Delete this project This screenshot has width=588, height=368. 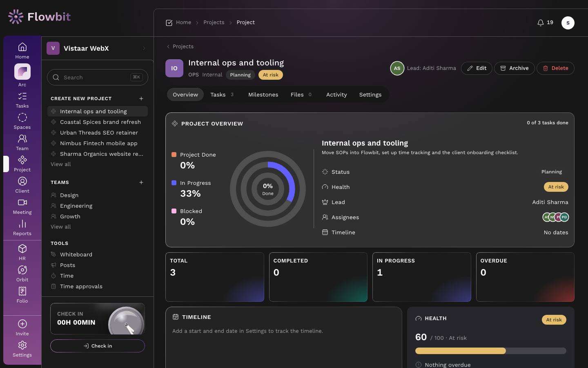555,68
